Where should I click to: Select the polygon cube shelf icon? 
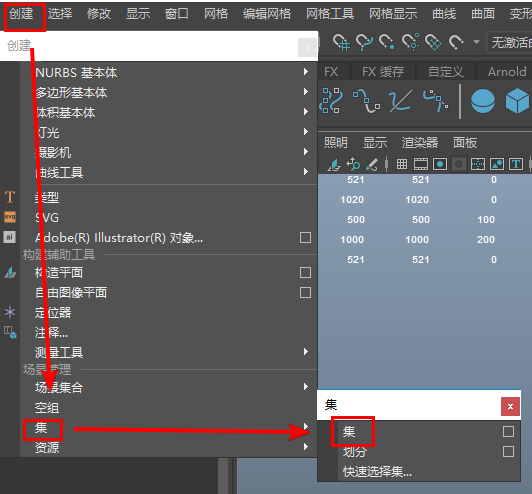coord(518,101)
